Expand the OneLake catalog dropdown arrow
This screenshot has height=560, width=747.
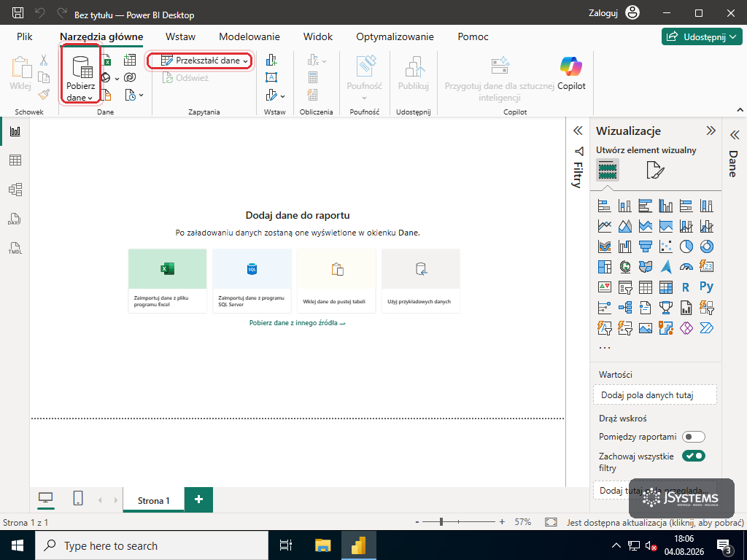point(117,79)
